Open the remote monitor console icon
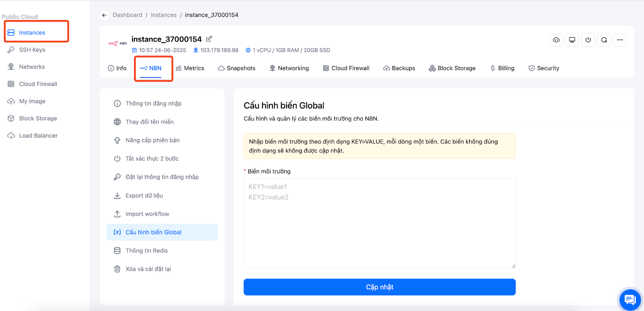Image resolution: width=644 pixels, height=311 pixels. click(x=572, y=40)
